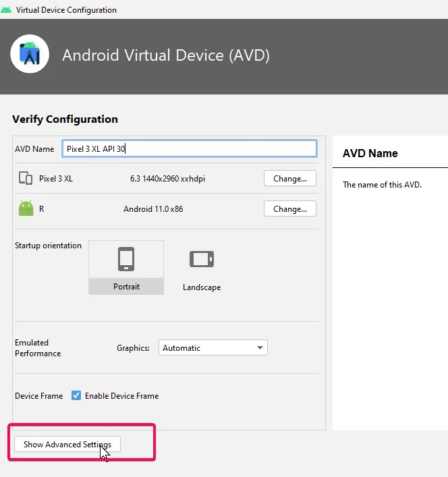
Task: Change the Pixel 3 XL hardware device
Action: [290, 178]
